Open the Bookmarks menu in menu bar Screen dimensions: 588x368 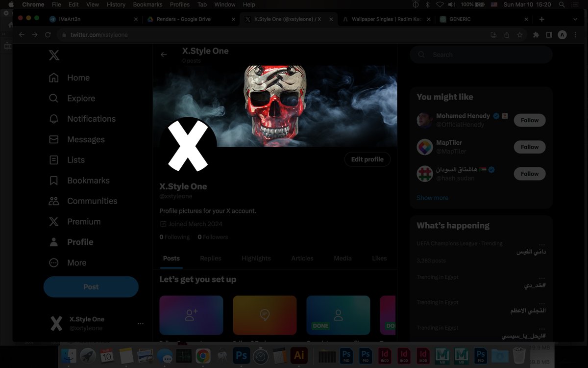pos(147,4)
